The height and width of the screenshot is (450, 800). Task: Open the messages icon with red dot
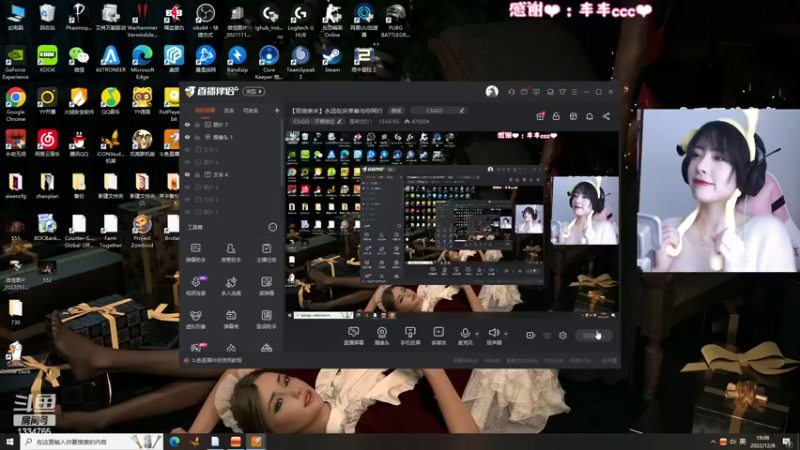click(524, 92)
